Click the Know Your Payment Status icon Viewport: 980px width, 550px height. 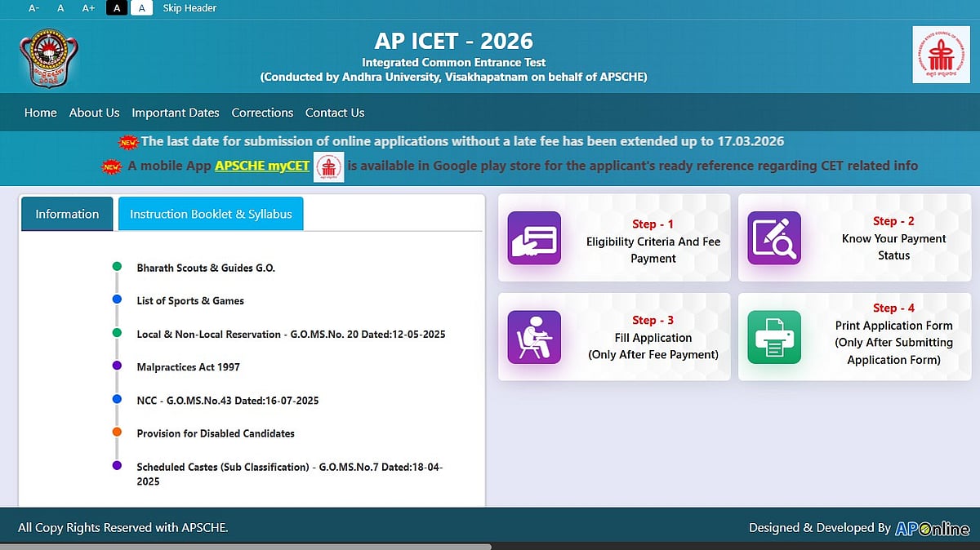pos(774,238)
